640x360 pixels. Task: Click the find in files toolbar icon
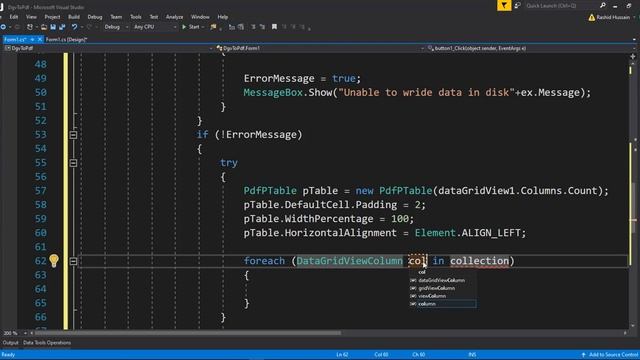pos(213,27)
